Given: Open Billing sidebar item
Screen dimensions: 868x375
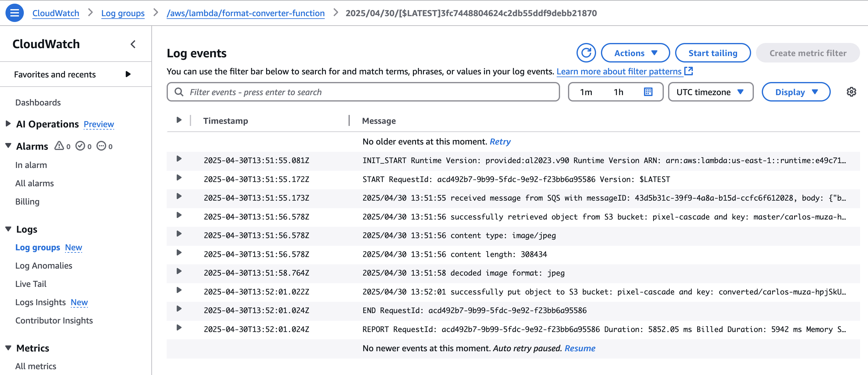Looking at the screenshot, I should [27, 201].
